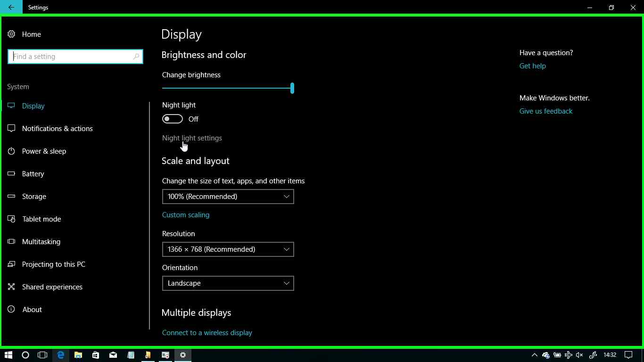Select the Display monitor icon in the sidebar
The width and height of the screenshot is (644, 362).
tap(11, 106)
